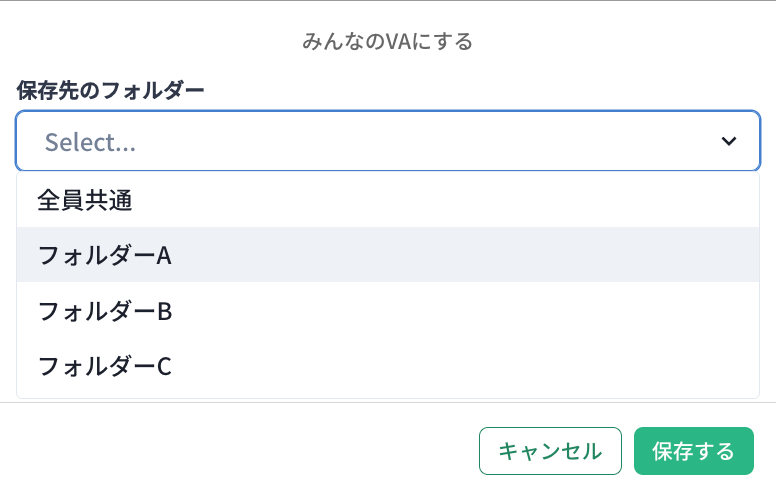
Task: Pick フォルダーB as destination folder
Action: (105, 311)
